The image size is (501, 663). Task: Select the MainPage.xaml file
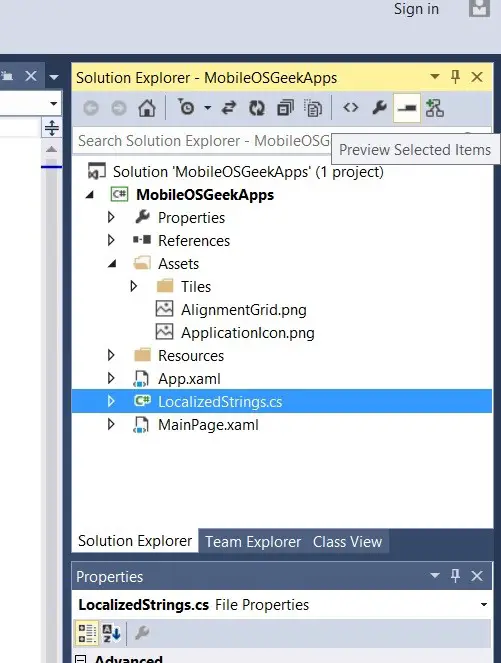pos(208,425)
